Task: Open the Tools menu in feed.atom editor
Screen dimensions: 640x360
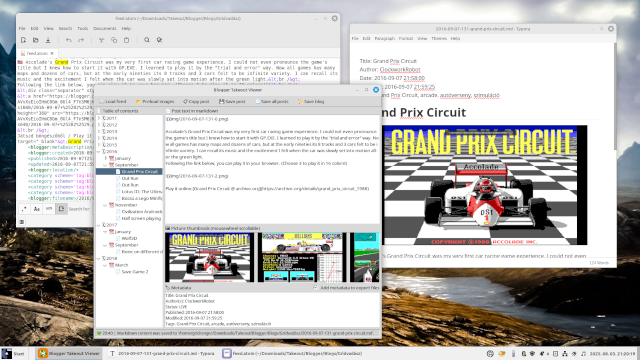Action: click(x=83, y=29)
